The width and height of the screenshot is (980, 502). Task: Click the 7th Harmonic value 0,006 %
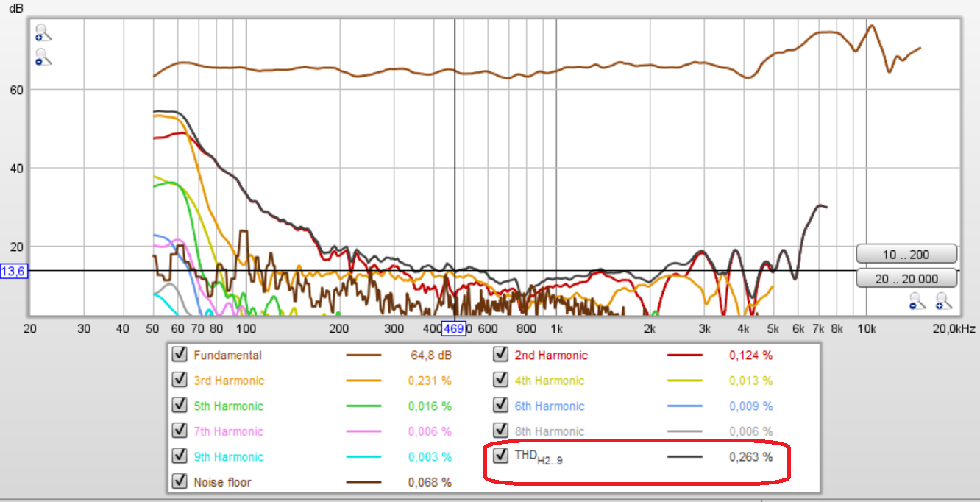430,431
